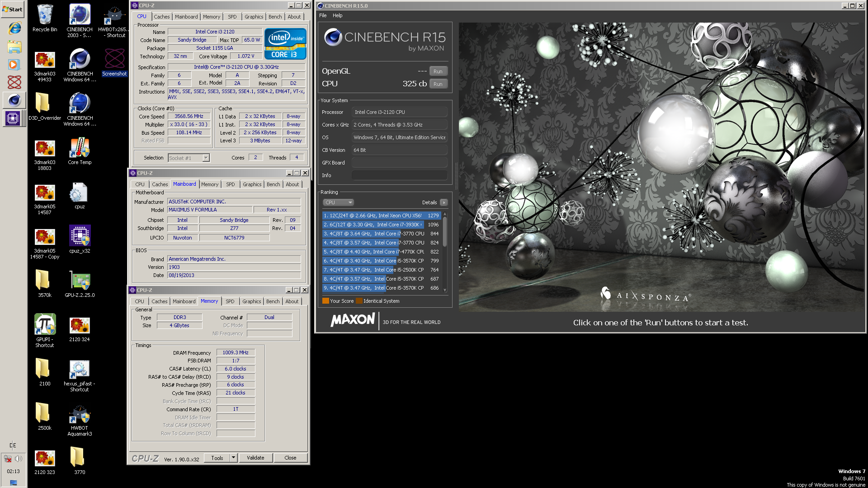Viewport: 868px width, 488px height.
Task: Launch the cpuz_x32 desktop icon
Action: tap(80, 239)
